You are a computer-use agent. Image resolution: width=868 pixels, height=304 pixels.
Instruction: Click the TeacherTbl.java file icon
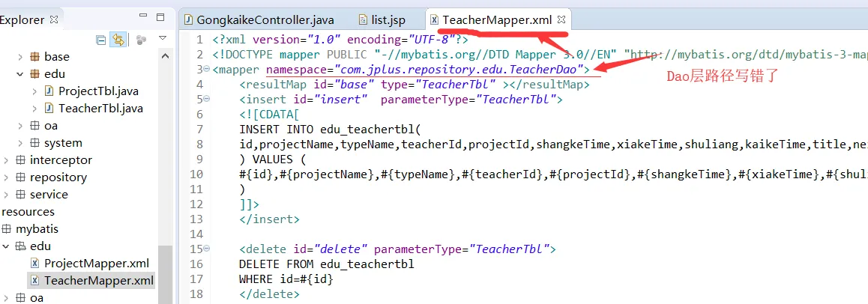coord(49,109)
